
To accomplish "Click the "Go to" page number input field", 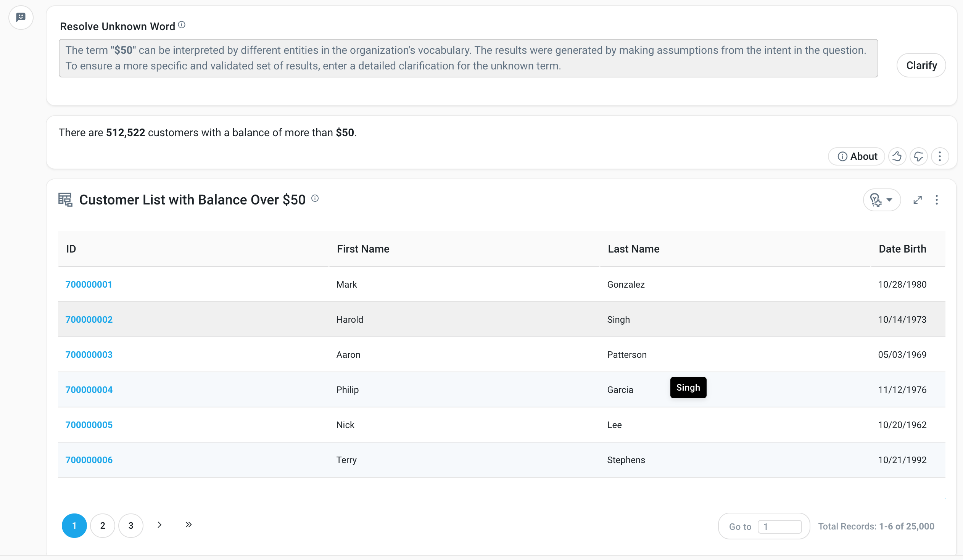I will pyautogui.click(x=780, y=526).
